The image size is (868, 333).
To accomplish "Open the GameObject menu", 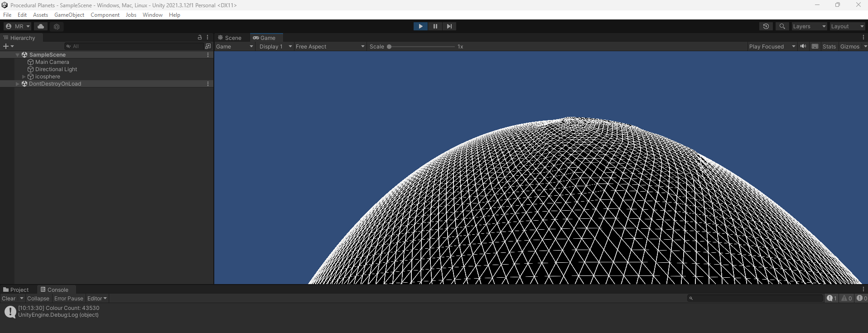I will [x=69, y=15].
